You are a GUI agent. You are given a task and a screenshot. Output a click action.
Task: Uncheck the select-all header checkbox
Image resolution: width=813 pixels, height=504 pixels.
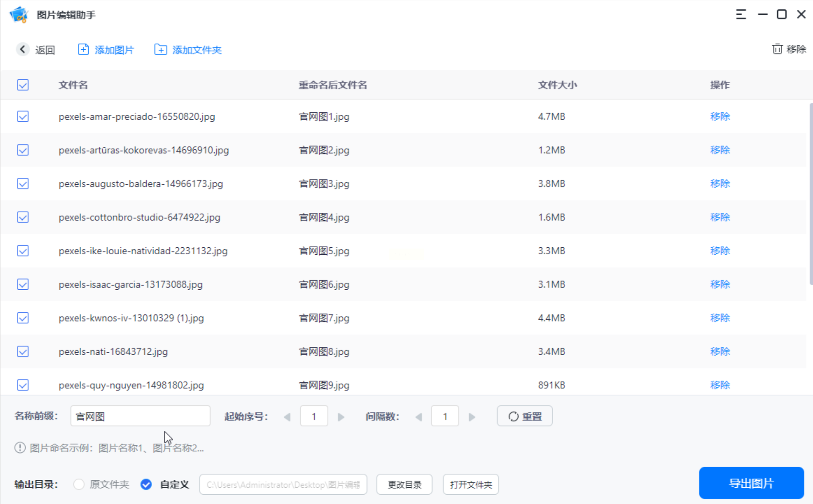pyautogui.click(x=23, y=85)
